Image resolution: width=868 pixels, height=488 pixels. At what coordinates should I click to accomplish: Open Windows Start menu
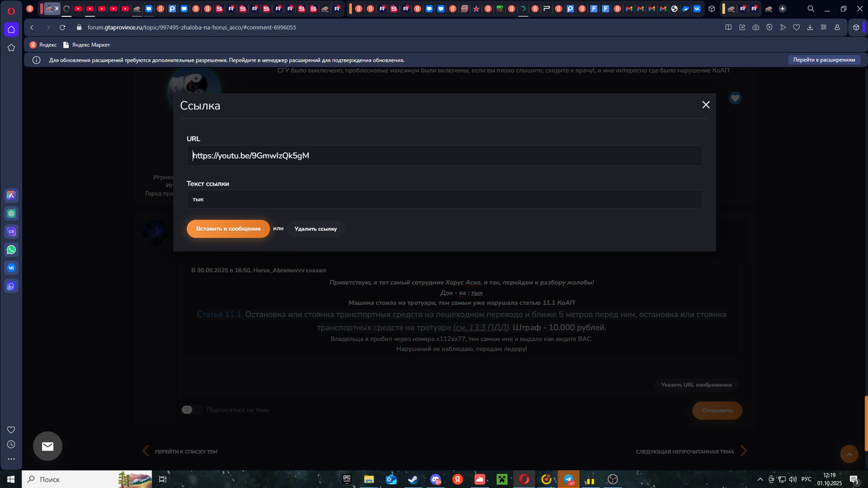tap(11, 479)
